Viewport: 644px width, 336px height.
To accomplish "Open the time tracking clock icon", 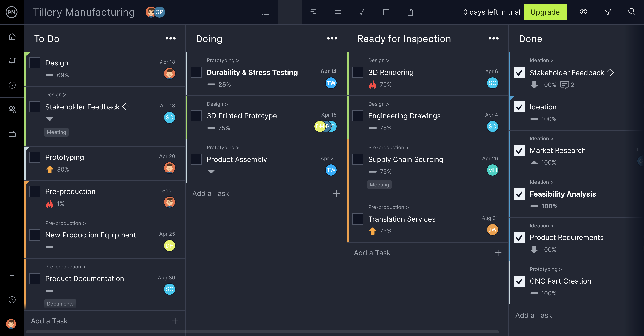I will pos(12,85).
